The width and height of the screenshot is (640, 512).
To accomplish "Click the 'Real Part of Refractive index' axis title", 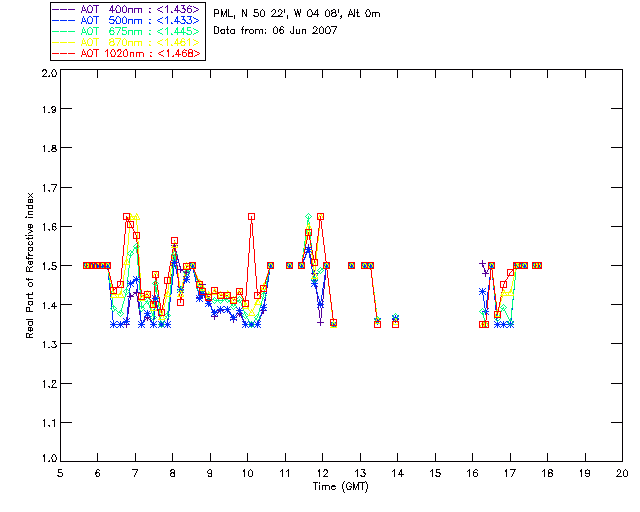I will [29, 265].
